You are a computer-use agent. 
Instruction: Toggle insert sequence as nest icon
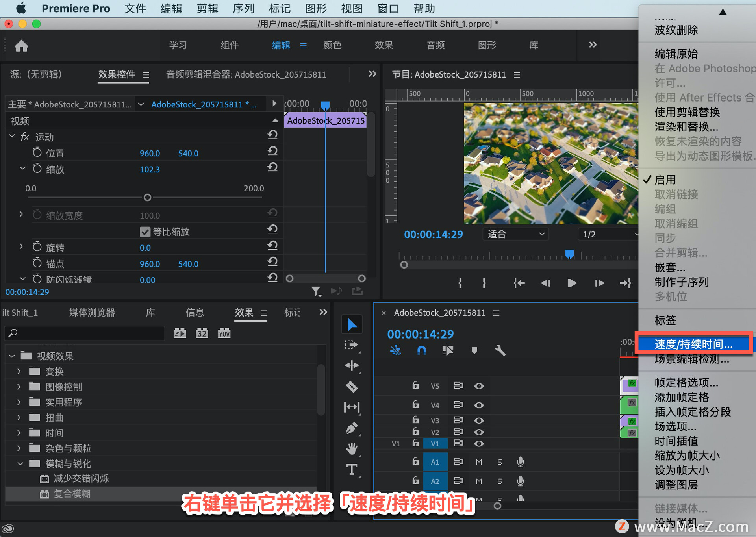[x=396, y=350]
